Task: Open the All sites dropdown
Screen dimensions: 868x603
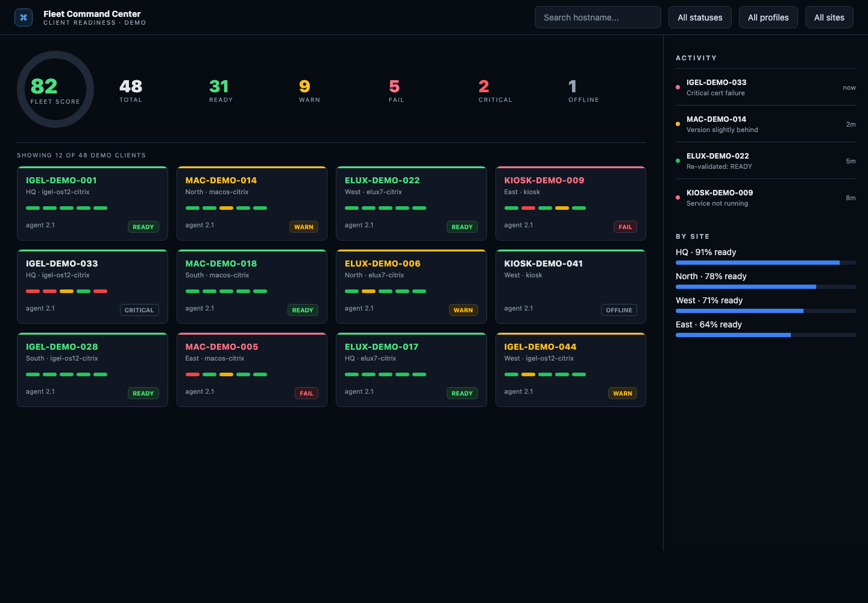Action: point(829,17)
